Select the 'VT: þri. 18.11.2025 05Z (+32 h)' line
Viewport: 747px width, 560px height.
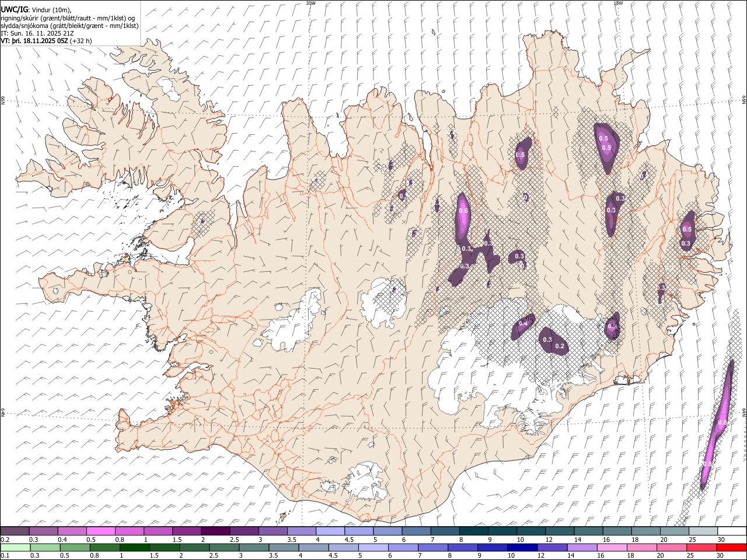coord(46,41)
